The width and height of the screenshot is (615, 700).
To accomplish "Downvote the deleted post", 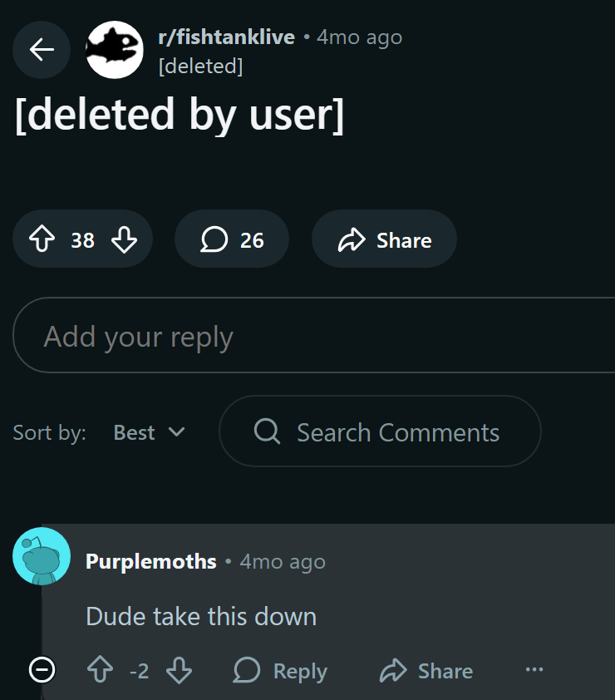I will 124,240.
